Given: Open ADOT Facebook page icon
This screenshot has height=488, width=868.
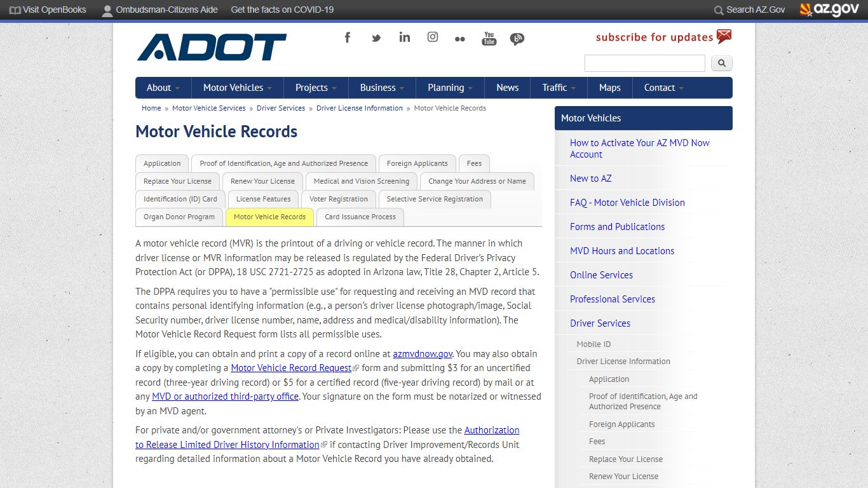Looking at the screenshot, I should pos(348,37).
